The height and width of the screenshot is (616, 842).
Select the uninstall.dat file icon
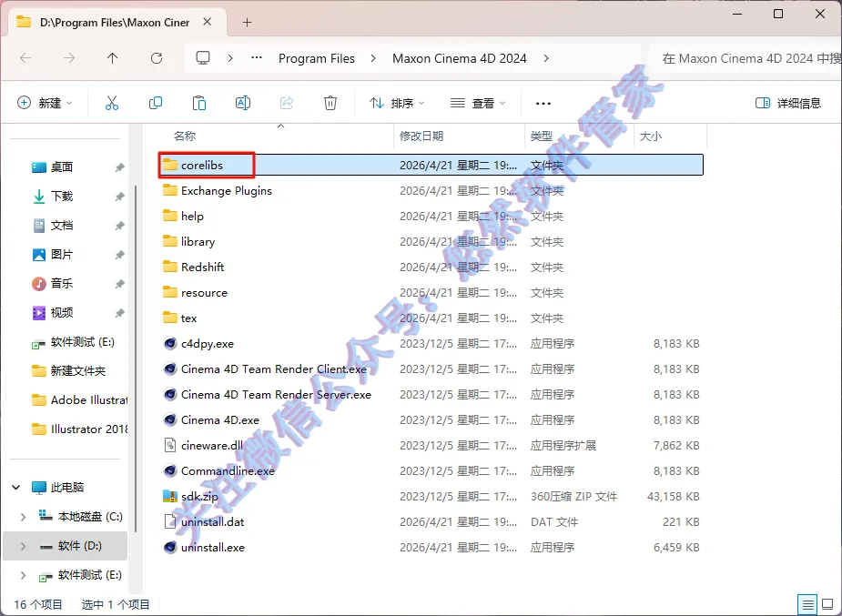tap(170, 521)
